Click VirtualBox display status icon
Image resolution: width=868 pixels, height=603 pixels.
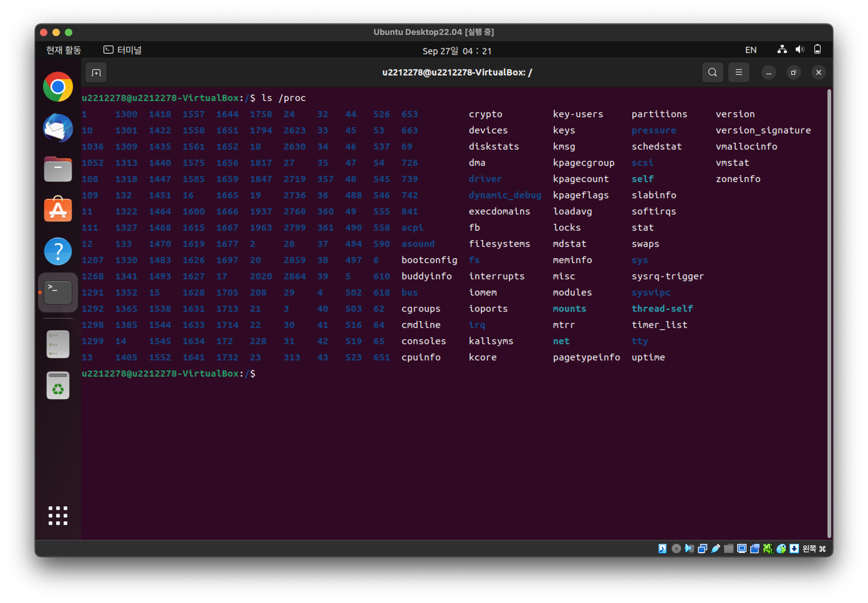(x=741, y=549)
